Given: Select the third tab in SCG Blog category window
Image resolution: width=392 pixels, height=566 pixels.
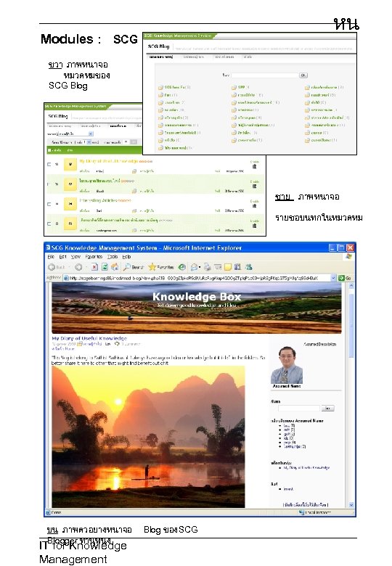Looking at the screenshot, I should 225,57.
